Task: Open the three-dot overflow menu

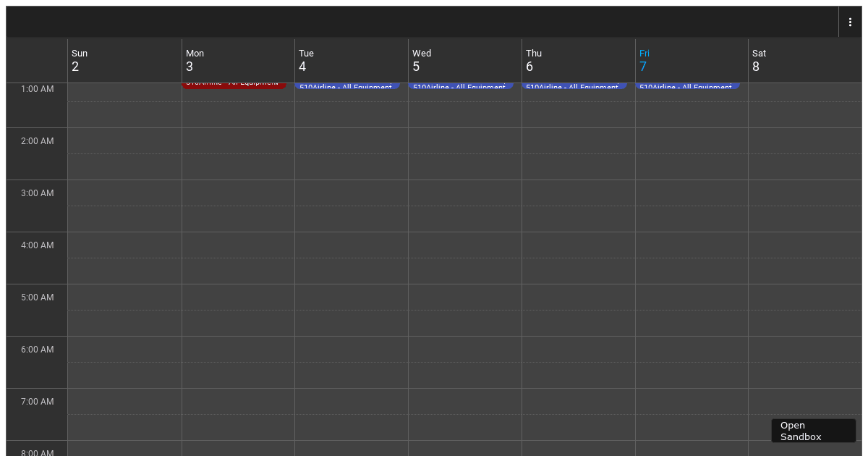Action: coord(850,21)
